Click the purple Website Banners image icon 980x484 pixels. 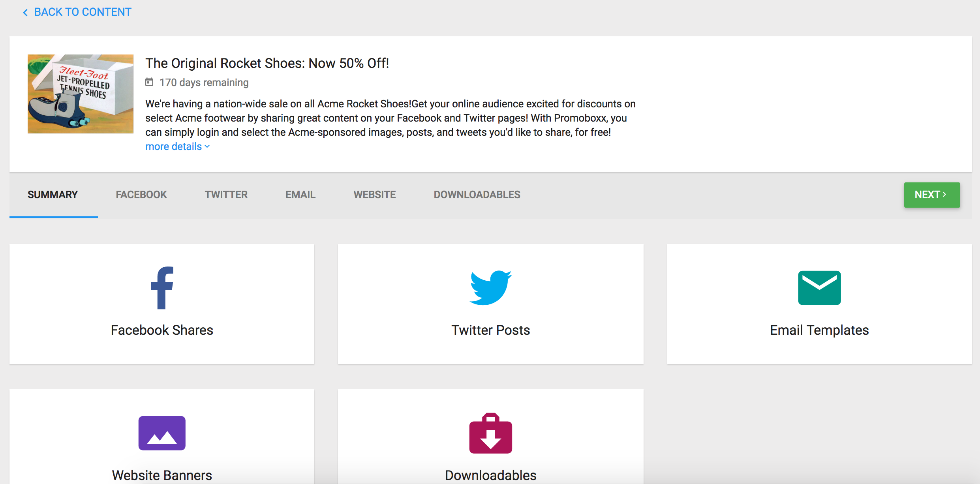click(162, 433)
